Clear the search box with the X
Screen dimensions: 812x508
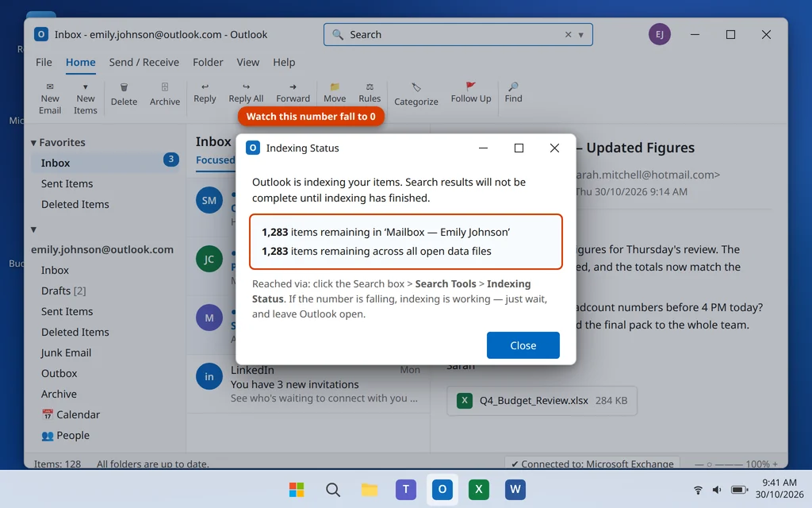pos(568,35)
